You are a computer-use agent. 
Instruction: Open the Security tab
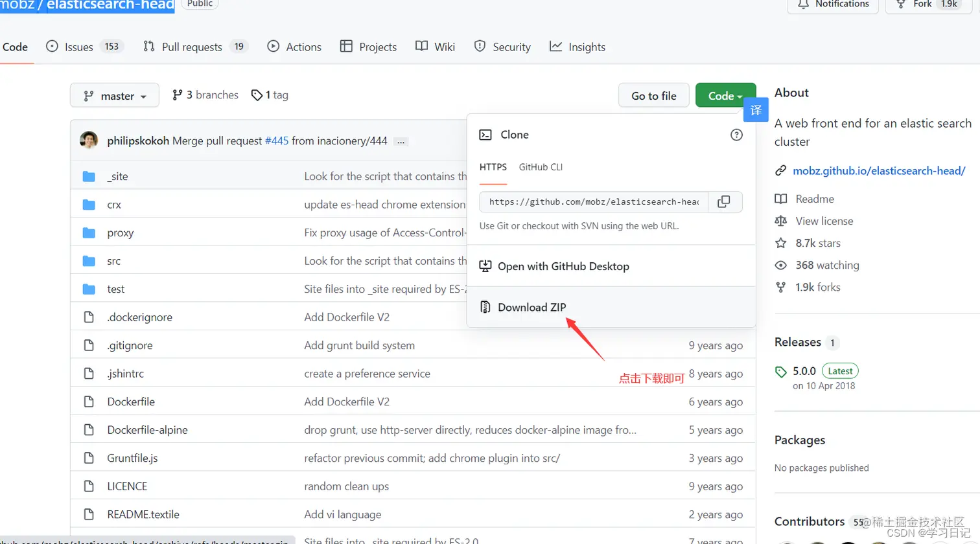coord(502,47)
